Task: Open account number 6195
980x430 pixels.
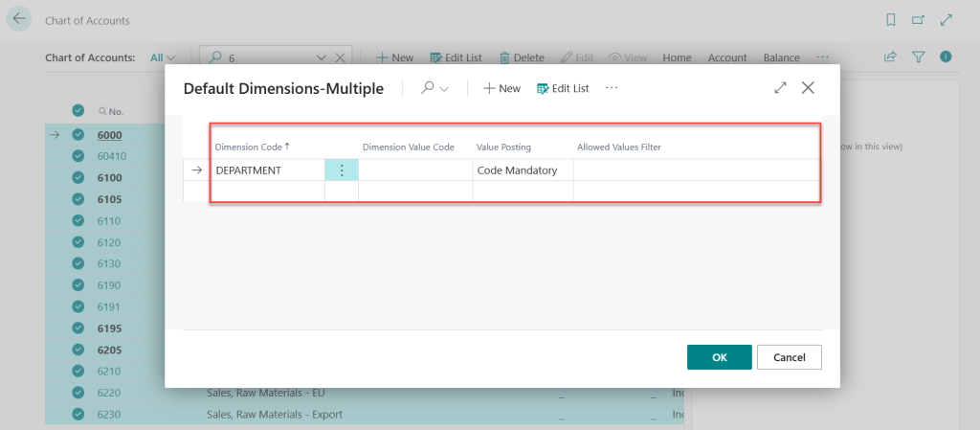Action: [x=109, y=328]
